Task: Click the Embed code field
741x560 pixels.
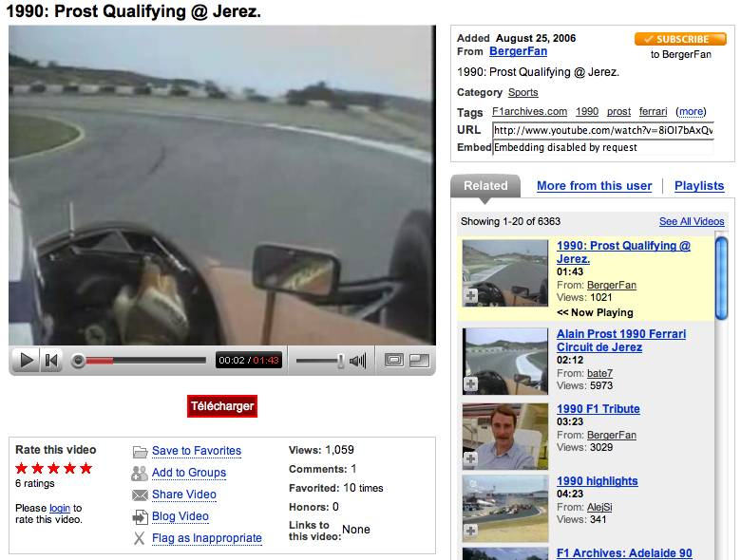Action: tap(603, 147)
